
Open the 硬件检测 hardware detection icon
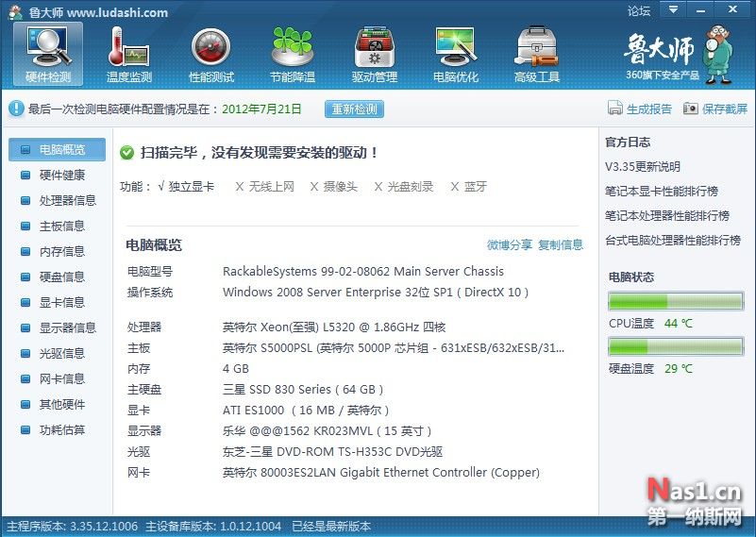48,54
